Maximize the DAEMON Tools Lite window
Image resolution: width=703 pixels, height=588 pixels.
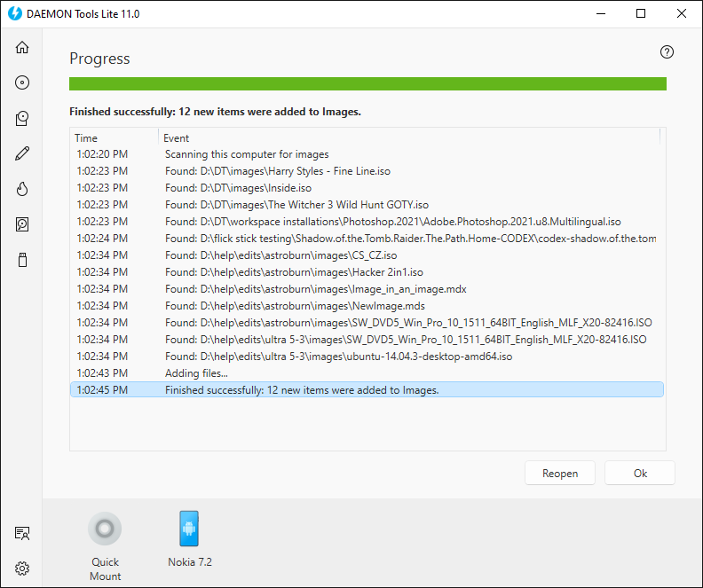(641, 13)
